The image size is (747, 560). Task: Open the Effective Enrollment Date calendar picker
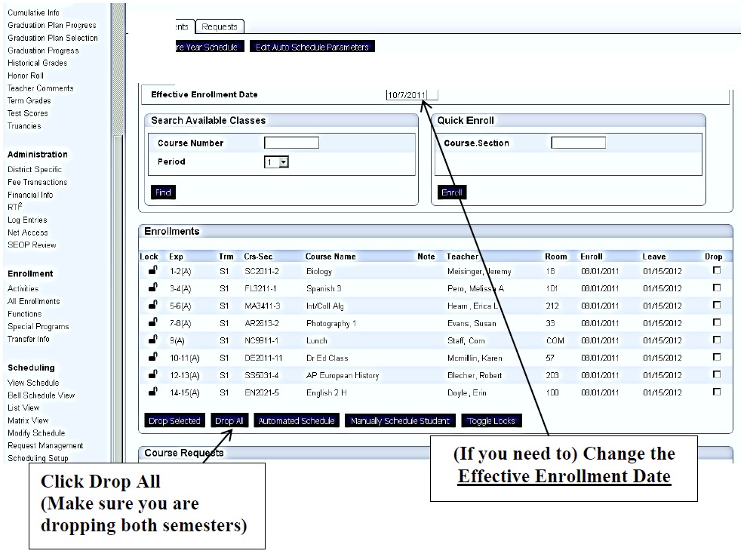click(433, 95)
